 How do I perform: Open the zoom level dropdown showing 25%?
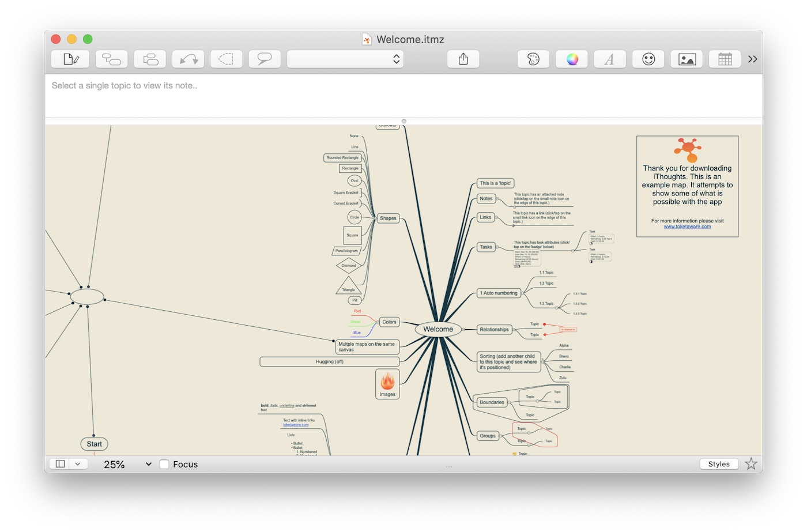(148, 463)
